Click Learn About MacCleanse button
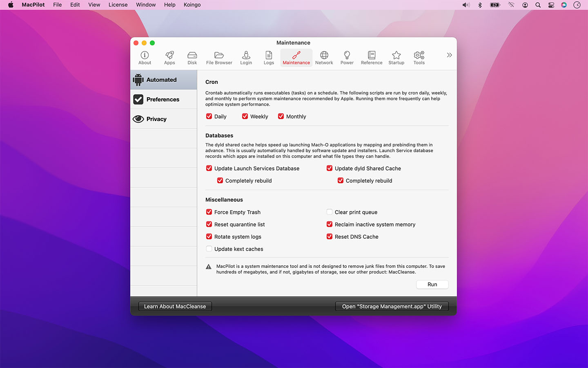This screenshot has width=588, height=368. (x=175, y=306)
